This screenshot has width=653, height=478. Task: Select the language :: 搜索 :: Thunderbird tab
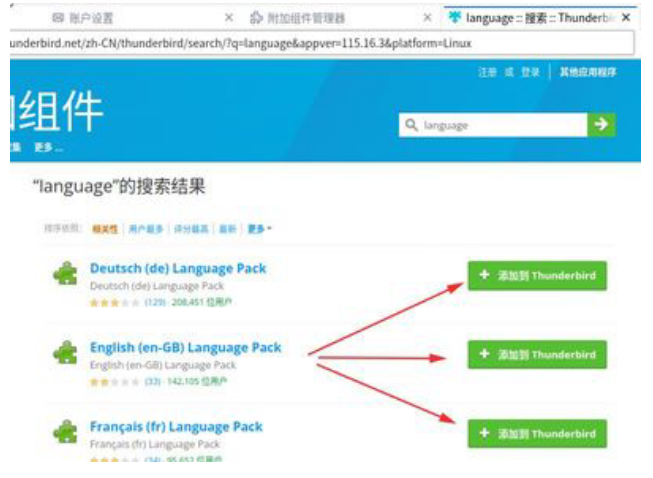(x=540, y=18)
